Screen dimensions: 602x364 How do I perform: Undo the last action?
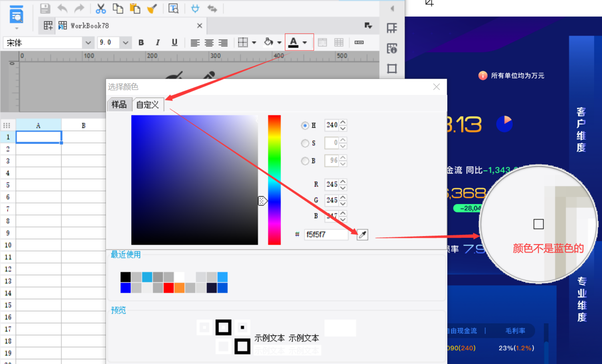(62, 8)
